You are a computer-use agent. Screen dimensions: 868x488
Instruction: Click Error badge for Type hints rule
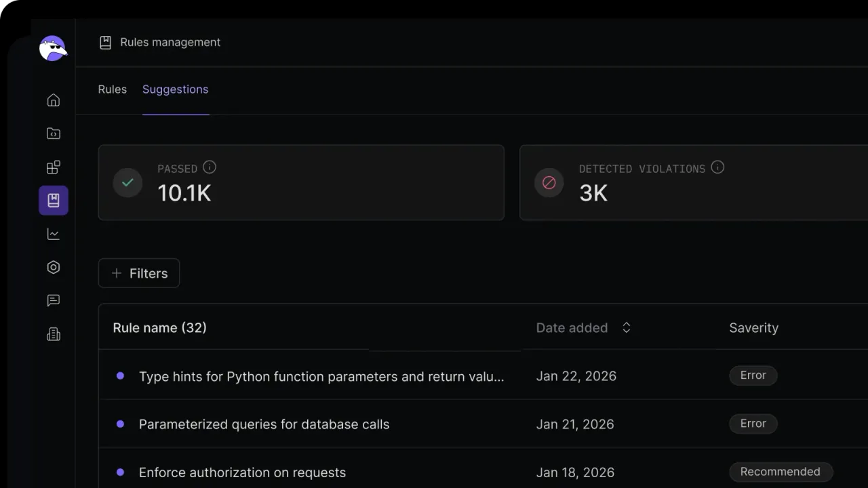point(753,375)
